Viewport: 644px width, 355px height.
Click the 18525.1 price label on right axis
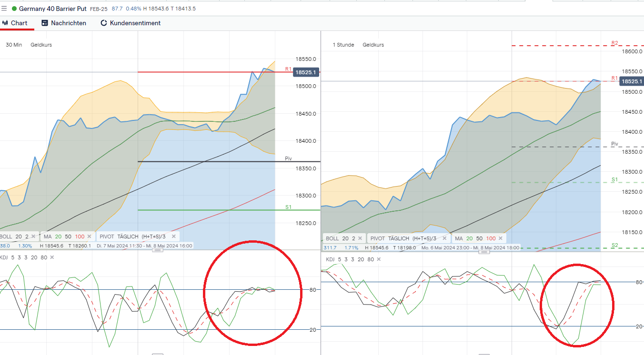pyautogui.click(x=631, y=81)
